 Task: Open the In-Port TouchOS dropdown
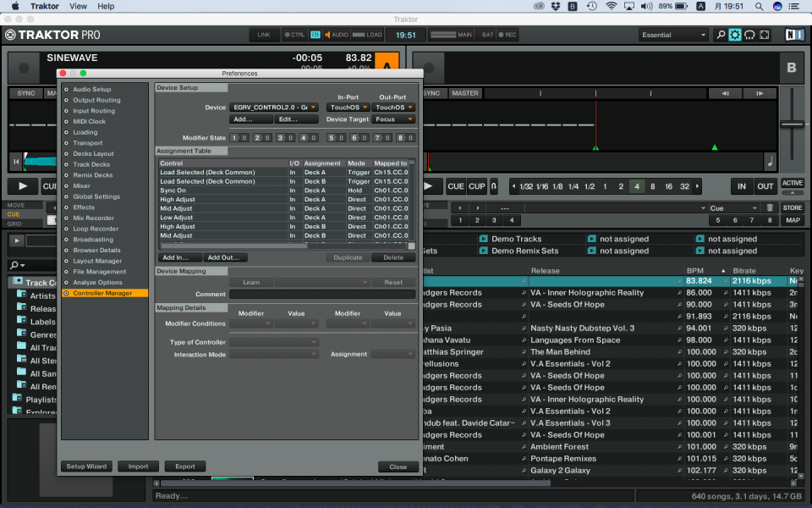pos(348,108)
